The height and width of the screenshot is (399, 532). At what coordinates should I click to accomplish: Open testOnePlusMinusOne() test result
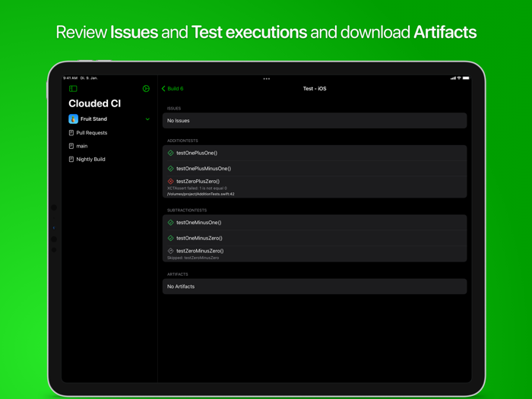point(315,169)
